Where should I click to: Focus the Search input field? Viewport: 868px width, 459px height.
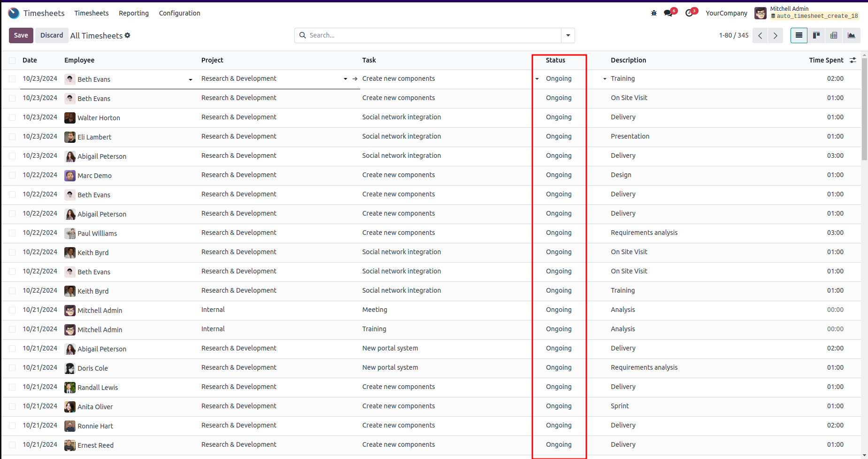[x=432, y=35]
